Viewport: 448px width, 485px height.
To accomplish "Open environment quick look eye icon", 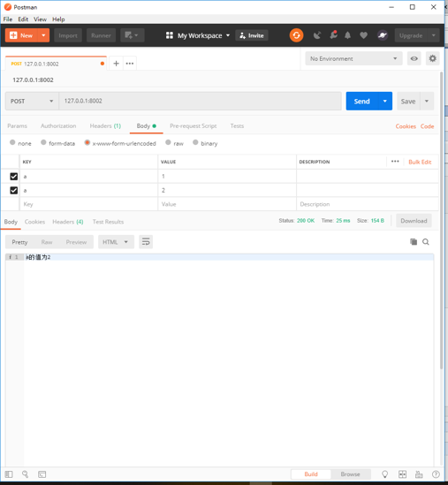I will click(x=414, y=59).
